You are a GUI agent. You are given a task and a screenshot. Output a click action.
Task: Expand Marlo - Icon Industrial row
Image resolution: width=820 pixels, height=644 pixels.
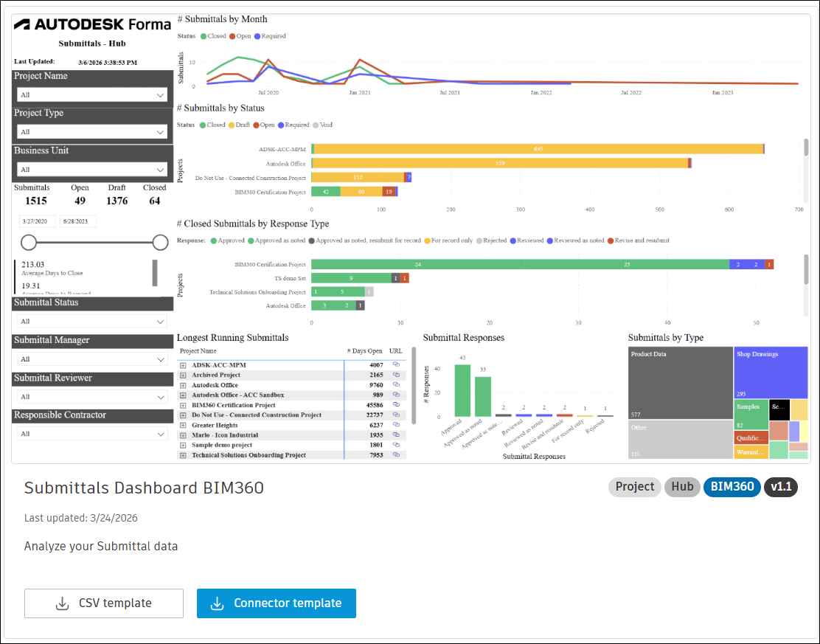pyautogui.click(x=183, y=435)
